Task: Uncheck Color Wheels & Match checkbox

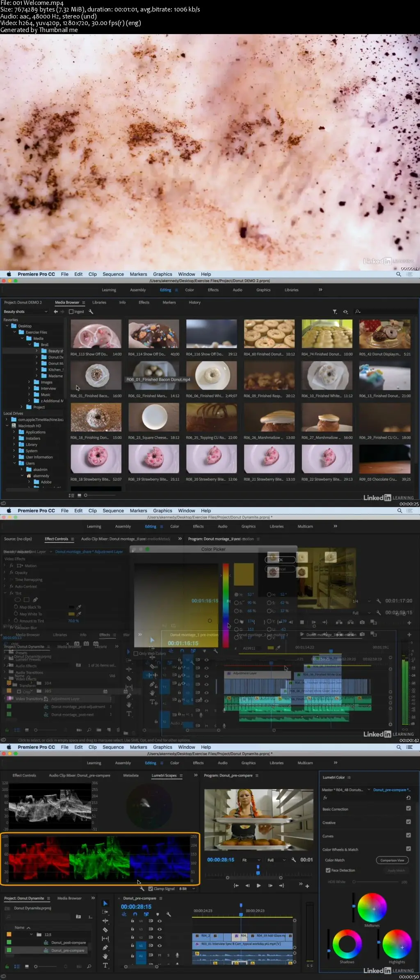Action: pyautogui.click(x=409, y=849)
